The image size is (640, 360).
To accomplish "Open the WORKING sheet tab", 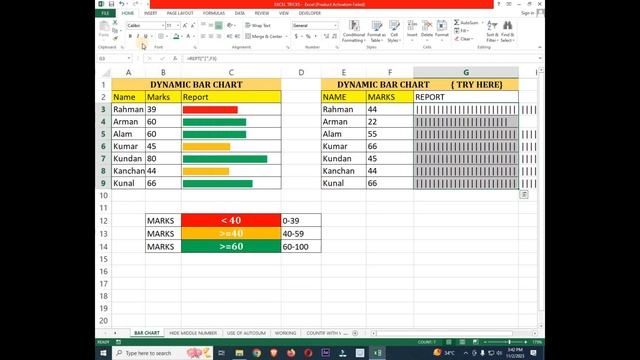I will click(285, 333).
